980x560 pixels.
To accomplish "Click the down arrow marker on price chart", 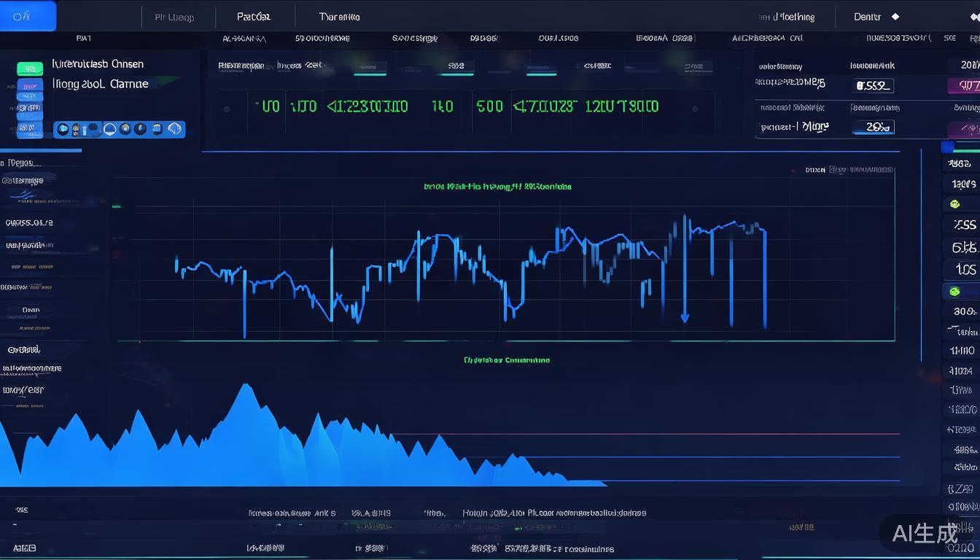I will click(685, 317).
